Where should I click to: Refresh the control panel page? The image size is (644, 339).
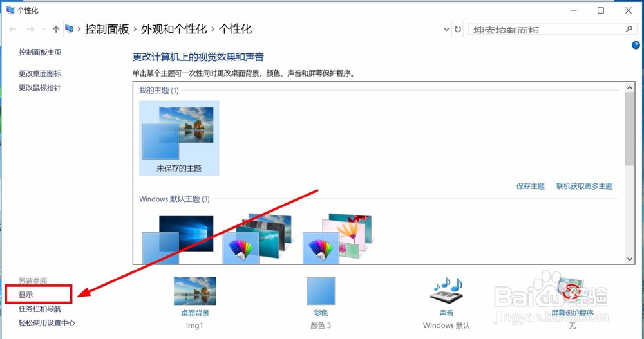[457, 30]
